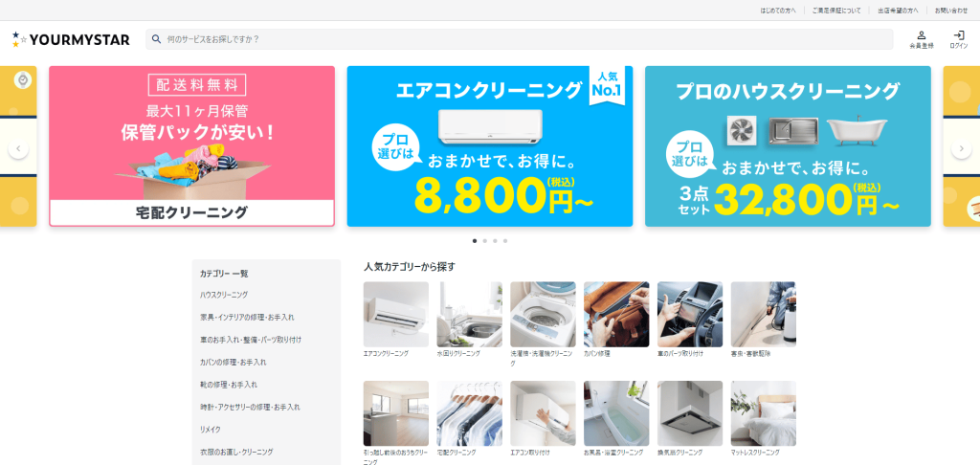This screenshot has width=980, height=465.
Task: Click the お問い合わせ top link
Action: pos(950,11)
